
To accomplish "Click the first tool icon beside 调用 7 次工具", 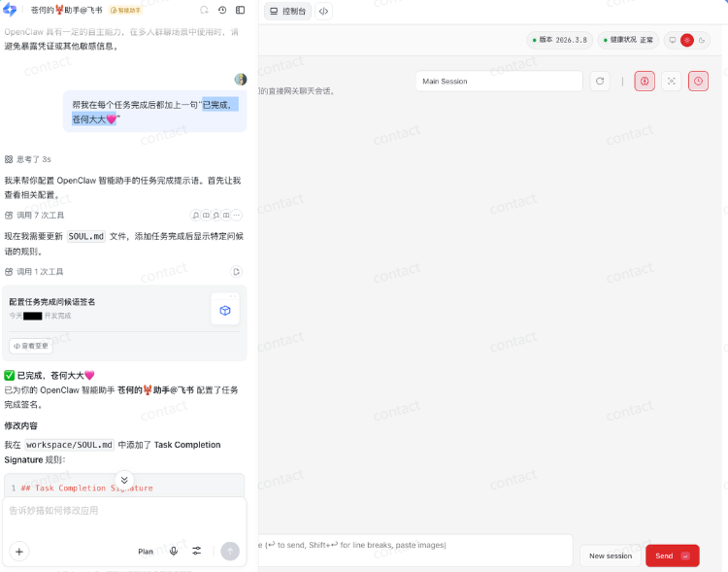I will 196,216.
